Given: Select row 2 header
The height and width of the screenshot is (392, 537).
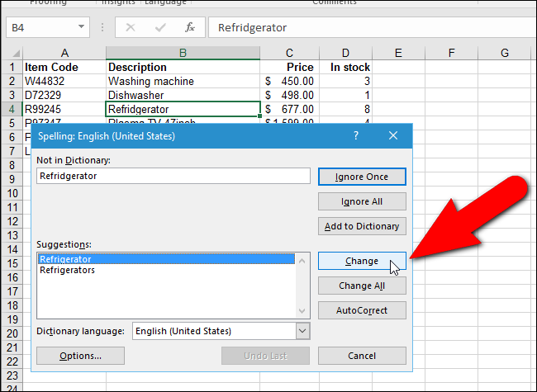Looking at the screenshot, I should click(x=12, y=81).
